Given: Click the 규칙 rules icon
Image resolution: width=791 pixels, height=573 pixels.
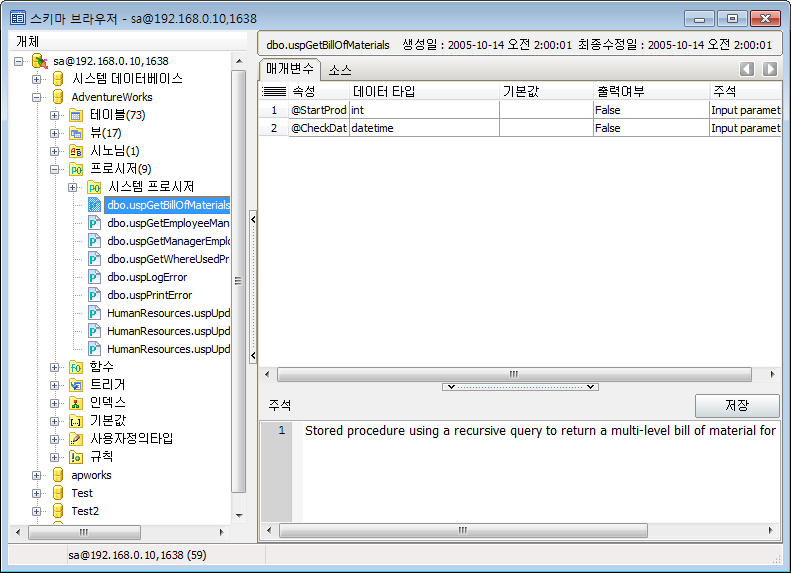Looking at the screenshot, I should pos(76,457).
